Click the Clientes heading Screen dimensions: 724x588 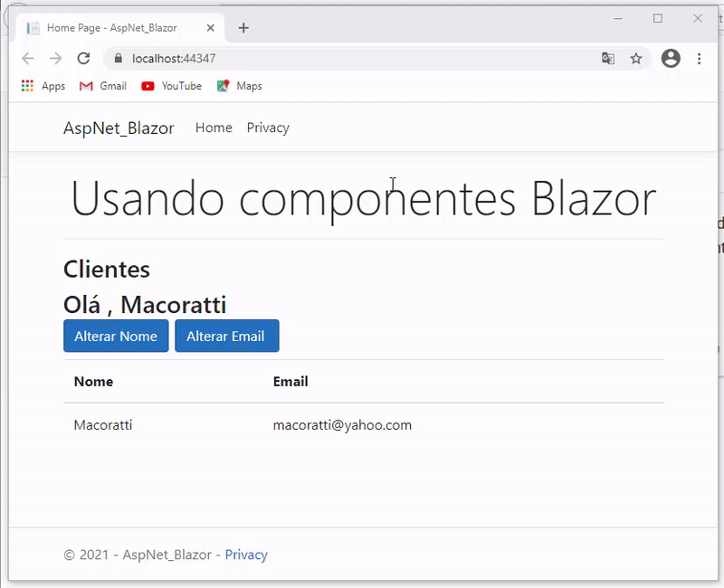pos(107,270)
